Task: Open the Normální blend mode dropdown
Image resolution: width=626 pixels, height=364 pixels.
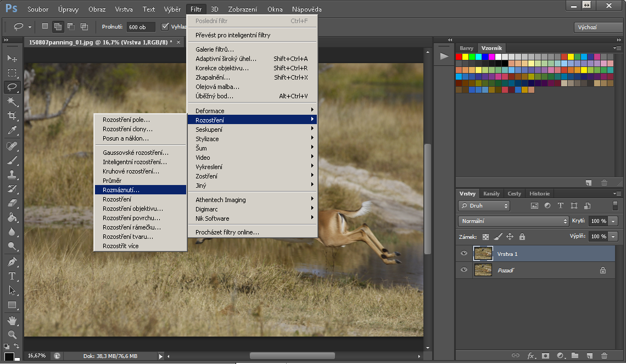Action: tap(513, 221)
